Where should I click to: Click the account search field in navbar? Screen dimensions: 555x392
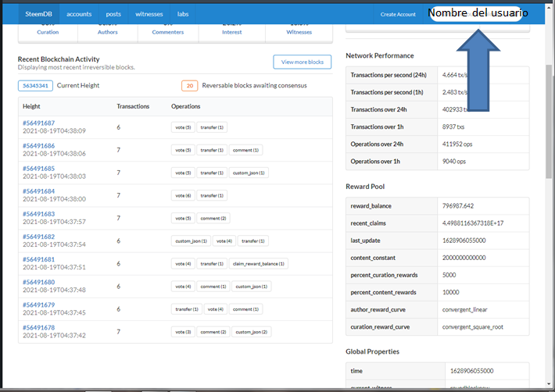click(x=476, y=14)
